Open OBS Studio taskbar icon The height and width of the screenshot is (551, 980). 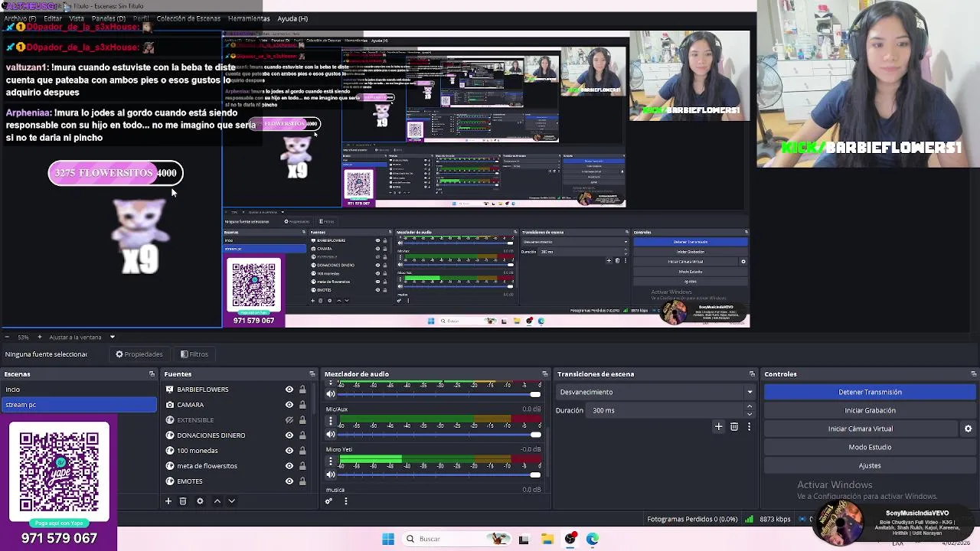570,539
